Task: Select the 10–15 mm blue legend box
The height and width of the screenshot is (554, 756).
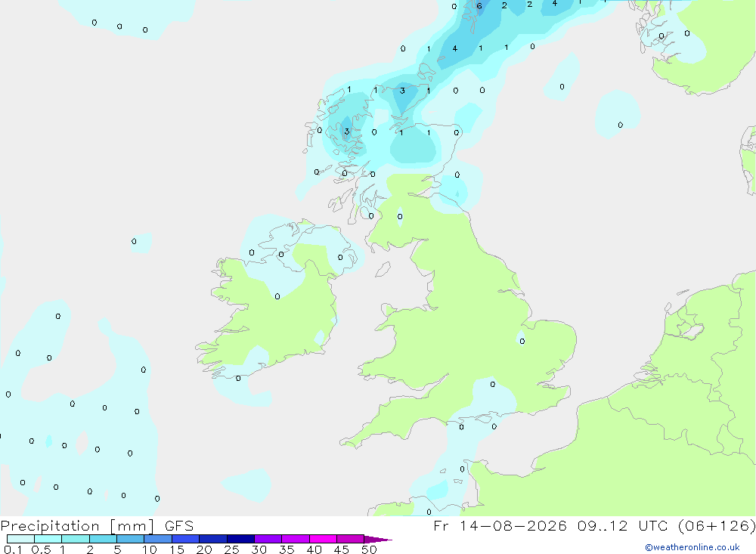Action: coord(158,539)
